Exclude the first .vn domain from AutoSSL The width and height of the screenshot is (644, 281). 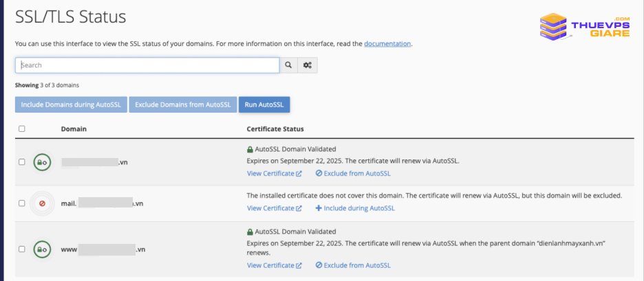(353, 174)
